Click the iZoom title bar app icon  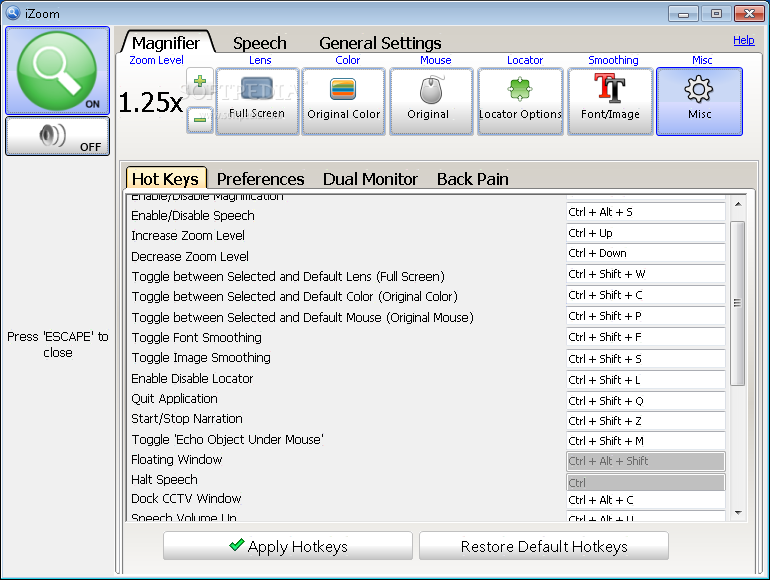[x=13, y=13]
